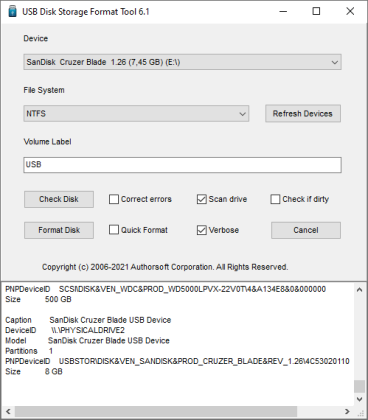Enable the Correct errors checkbox
The height and width of the screenshot is (420, 368).
point(114,199)
